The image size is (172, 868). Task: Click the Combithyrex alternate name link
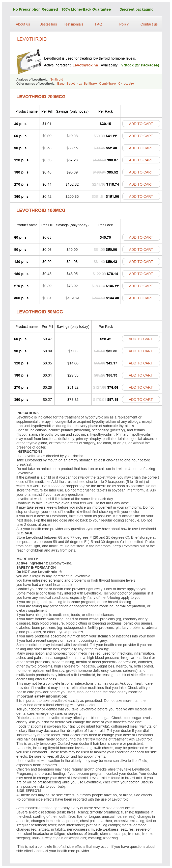point(108,84)
